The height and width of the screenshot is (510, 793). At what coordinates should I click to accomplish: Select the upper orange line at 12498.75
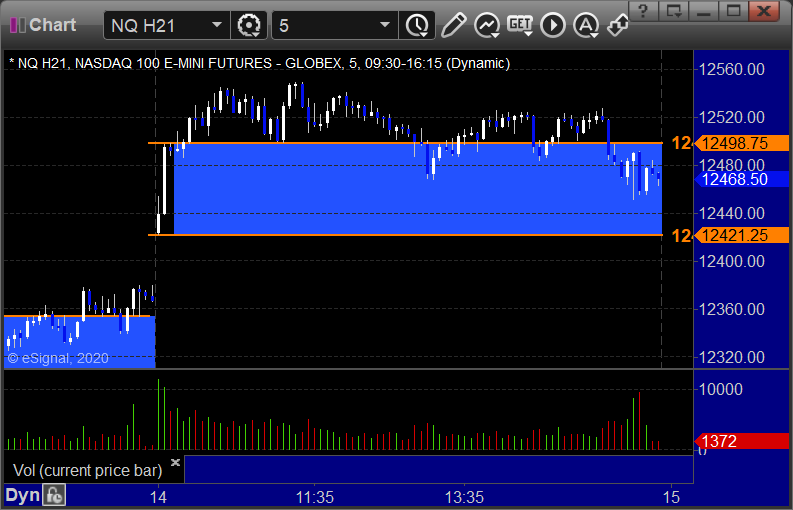tap(405, 143)
